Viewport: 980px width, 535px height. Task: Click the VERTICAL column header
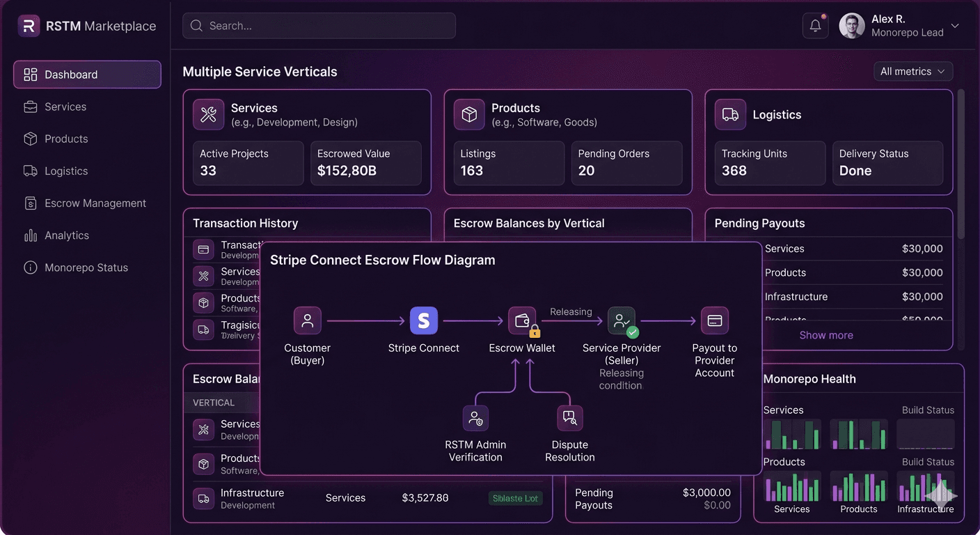[214, 403]
